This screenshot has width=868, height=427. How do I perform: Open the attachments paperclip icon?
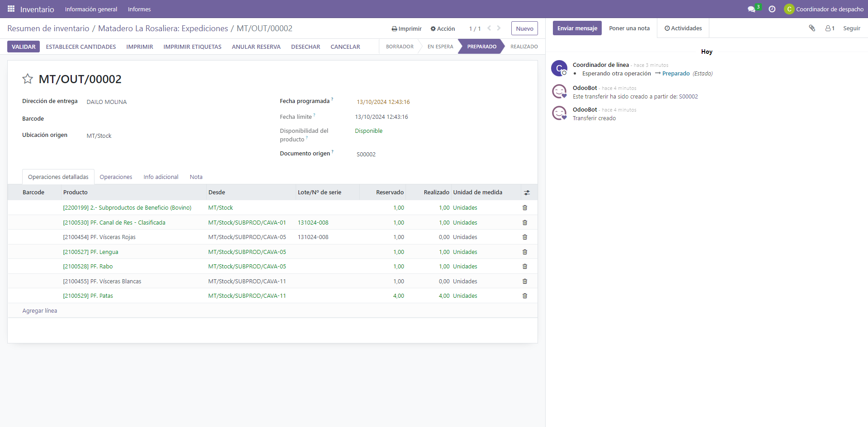point(812,28)
